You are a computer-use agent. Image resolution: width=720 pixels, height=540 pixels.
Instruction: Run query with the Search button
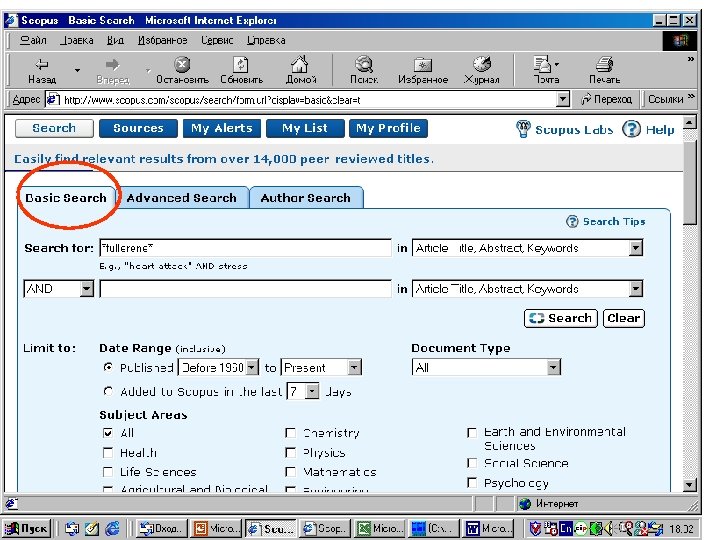click(x=561, y=318)
